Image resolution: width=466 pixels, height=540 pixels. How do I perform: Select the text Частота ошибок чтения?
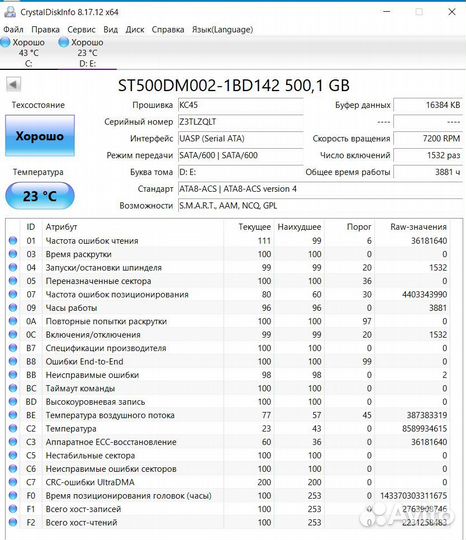[92, 241]
